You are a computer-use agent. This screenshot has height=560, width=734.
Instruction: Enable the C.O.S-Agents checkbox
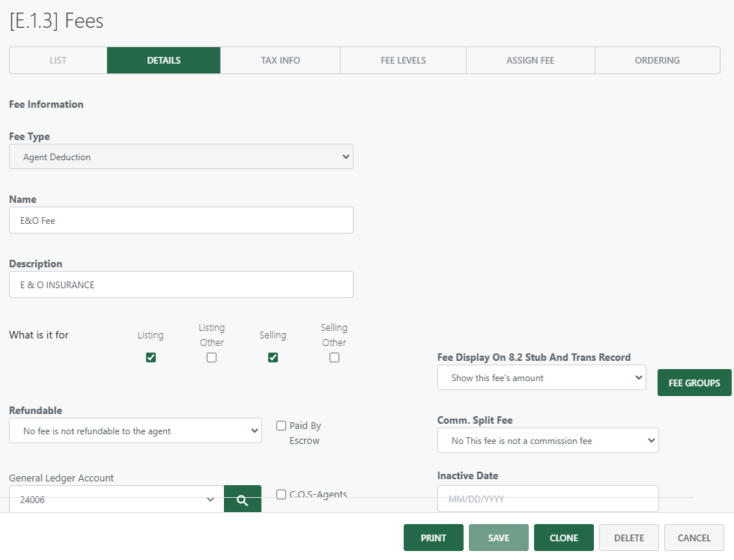281,494
